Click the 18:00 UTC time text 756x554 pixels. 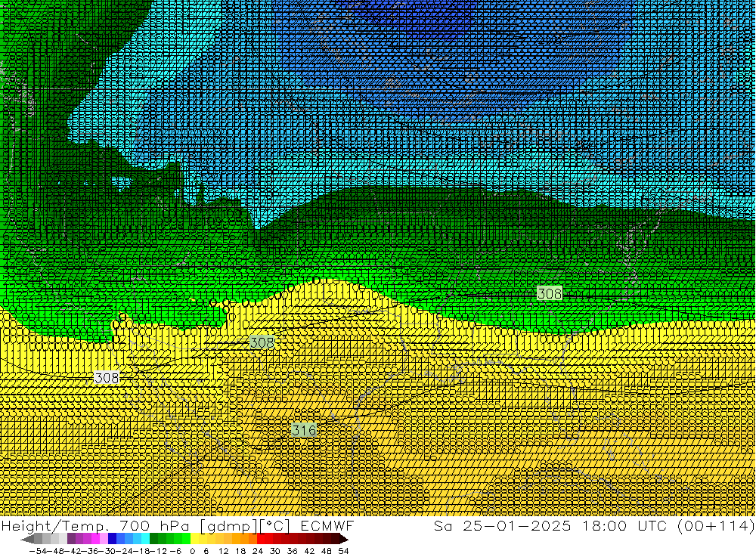coord(624,525)
